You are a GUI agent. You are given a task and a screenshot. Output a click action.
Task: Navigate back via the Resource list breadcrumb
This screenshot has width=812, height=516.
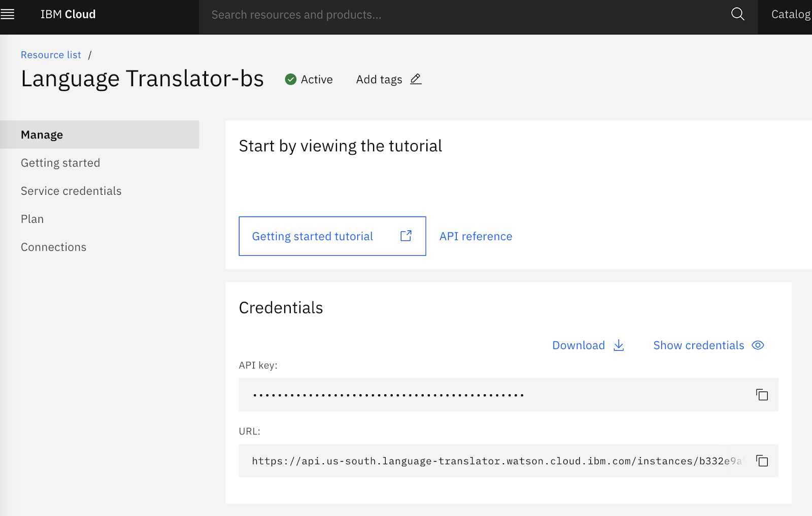(51, 54)
